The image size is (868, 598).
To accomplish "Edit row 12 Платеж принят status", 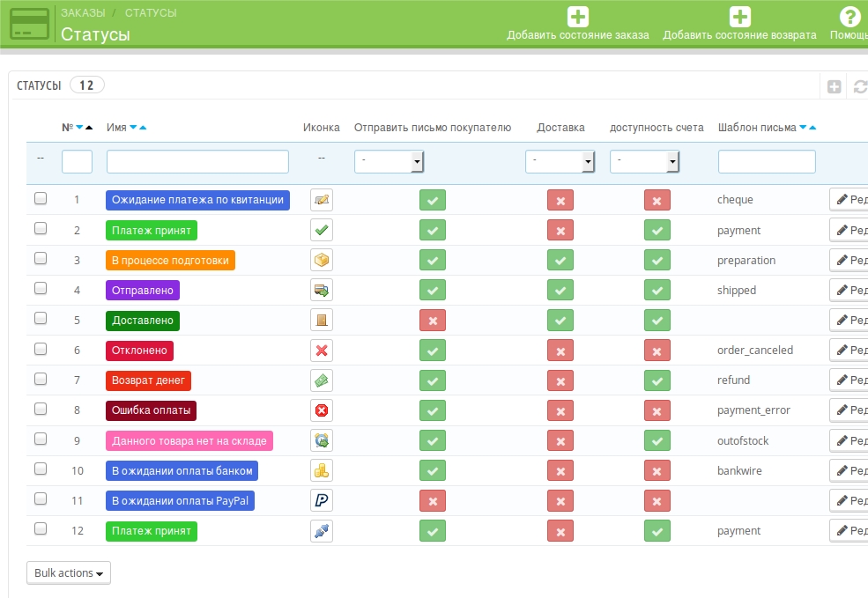I will point(849,530).
